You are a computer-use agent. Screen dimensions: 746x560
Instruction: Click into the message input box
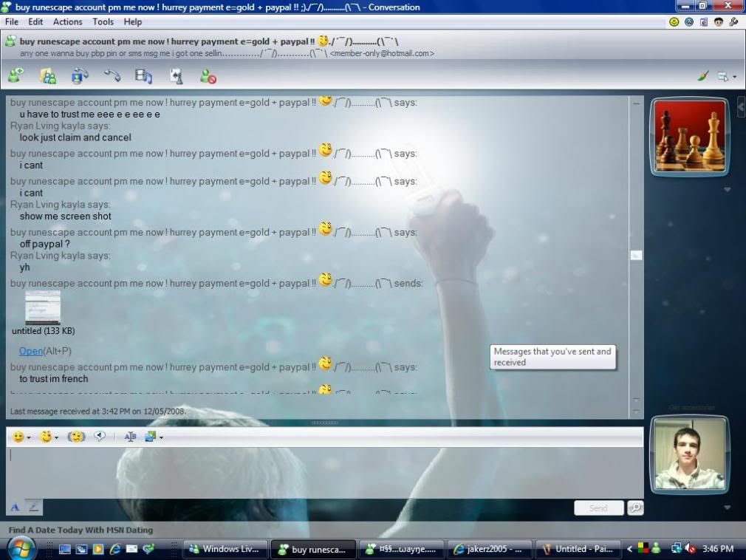(x=325, y=472)
